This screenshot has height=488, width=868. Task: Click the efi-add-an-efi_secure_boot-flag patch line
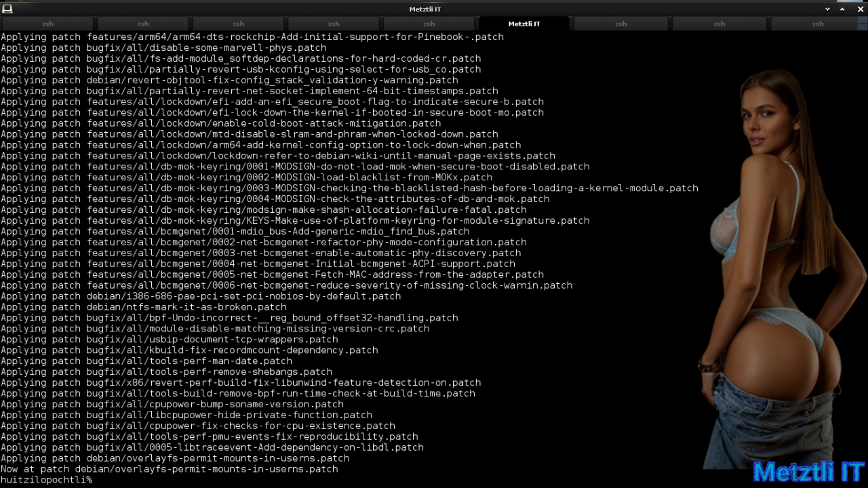(x=272, y=102)
